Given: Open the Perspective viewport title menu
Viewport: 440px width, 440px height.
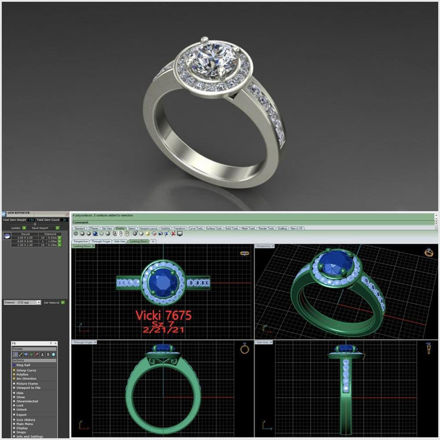Looking at the screenshot, I should pyautogui.click(x=265, y=246).
